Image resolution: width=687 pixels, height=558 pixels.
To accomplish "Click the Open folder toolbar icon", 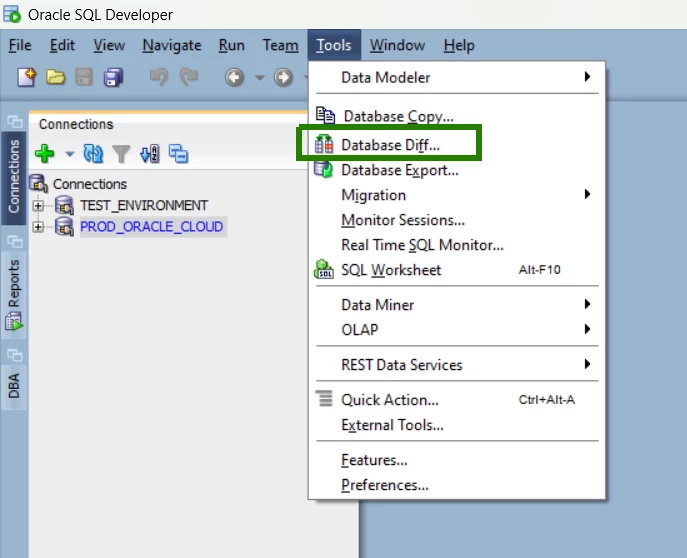I will point(56,78).
